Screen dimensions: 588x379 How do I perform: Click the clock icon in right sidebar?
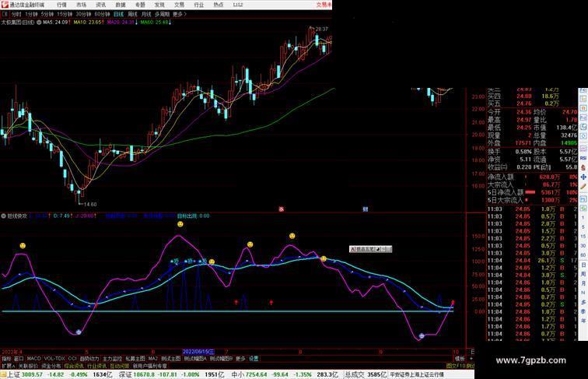[583, 137]
